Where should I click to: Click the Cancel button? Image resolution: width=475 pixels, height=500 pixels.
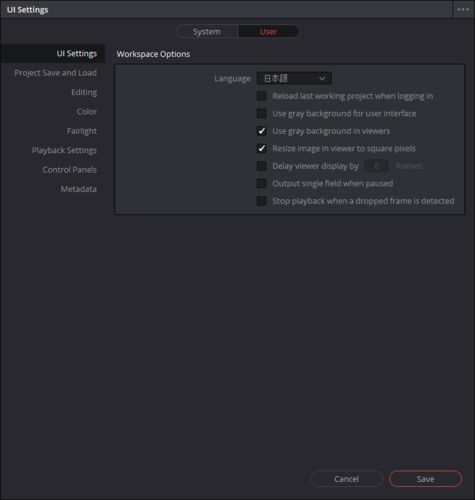[x=346, y=479]
